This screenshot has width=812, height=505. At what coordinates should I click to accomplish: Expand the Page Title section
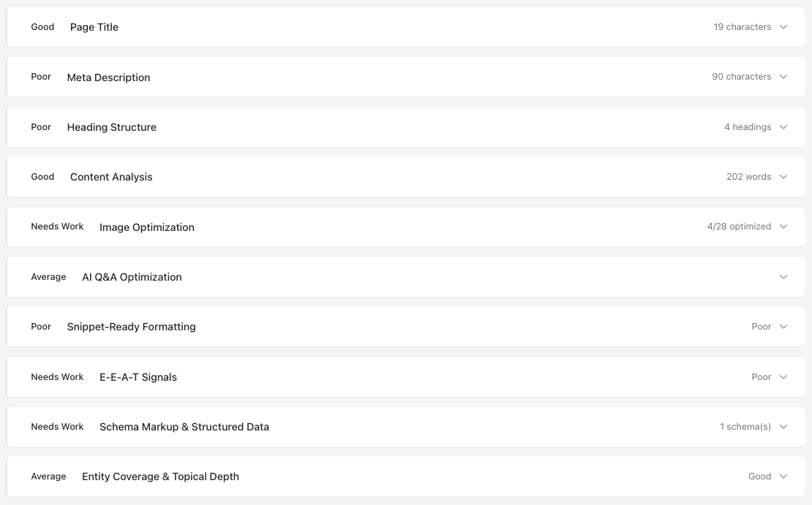pos(783,27)
